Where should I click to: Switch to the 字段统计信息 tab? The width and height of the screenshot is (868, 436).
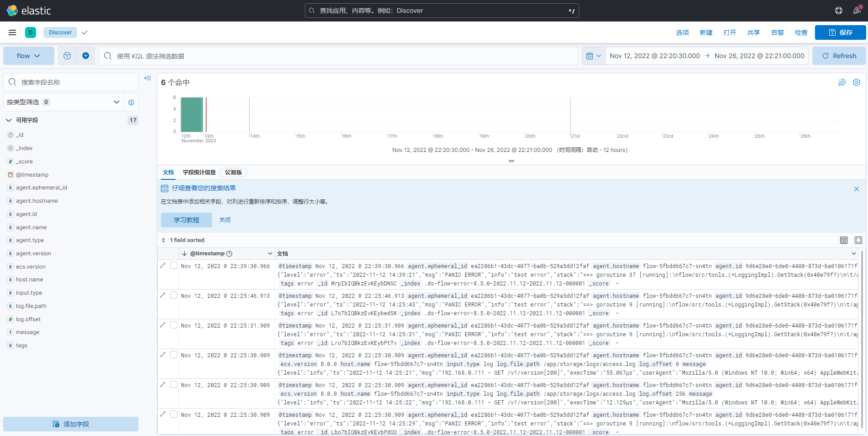[199, 172]
